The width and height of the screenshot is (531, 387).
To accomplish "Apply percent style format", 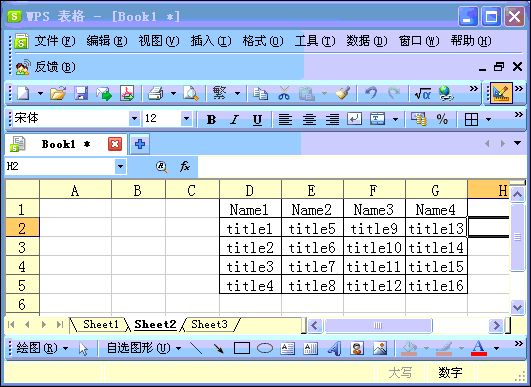I will pyautogui.click(x=442, y=119).
